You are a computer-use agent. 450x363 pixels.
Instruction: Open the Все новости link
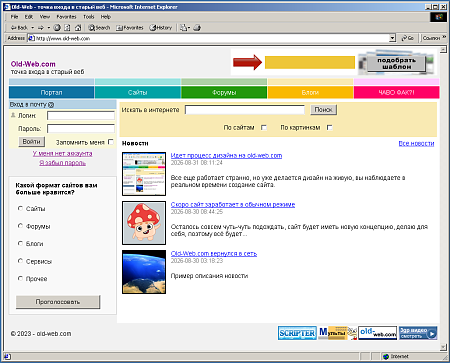[x=416, y=143]
